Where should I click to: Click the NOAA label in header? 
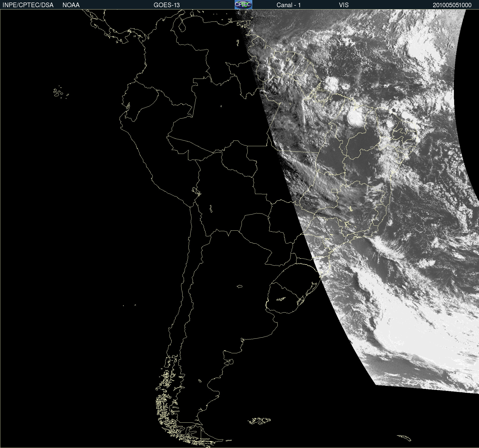(71, 5)
